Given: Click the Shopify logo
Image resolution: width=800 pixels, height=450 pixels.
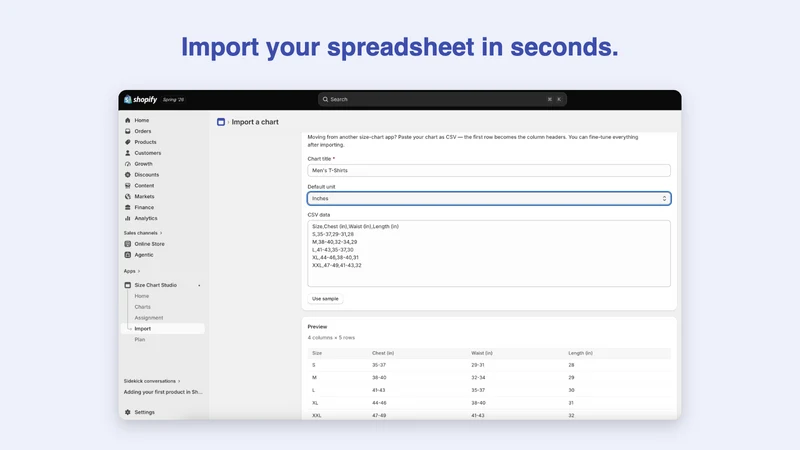Looking at the screenshot, I should 140,99.
